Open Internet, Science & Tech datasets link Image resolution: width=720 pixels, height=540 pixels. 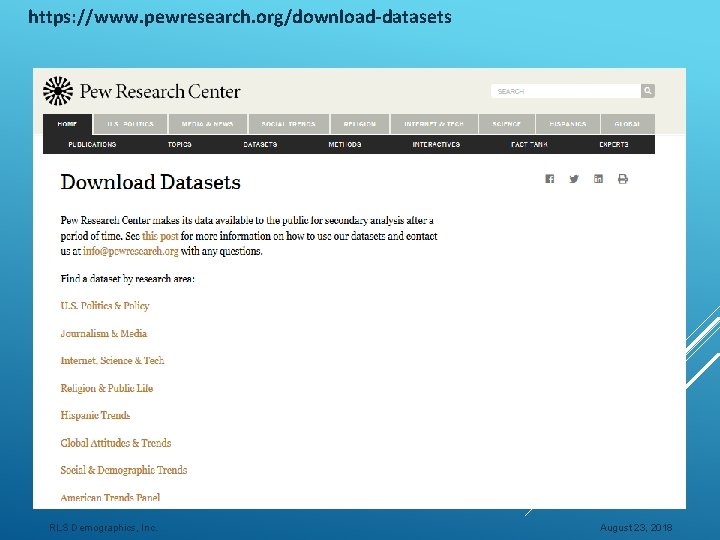112,360
